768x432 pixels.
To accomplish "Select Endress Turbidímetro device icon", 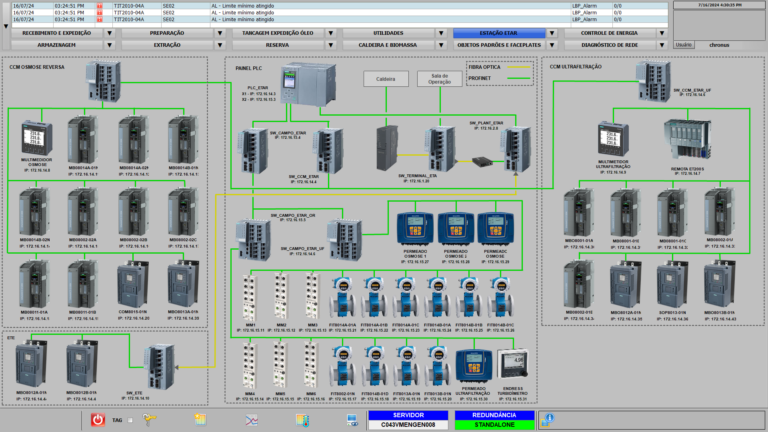I will pos(513,363).
